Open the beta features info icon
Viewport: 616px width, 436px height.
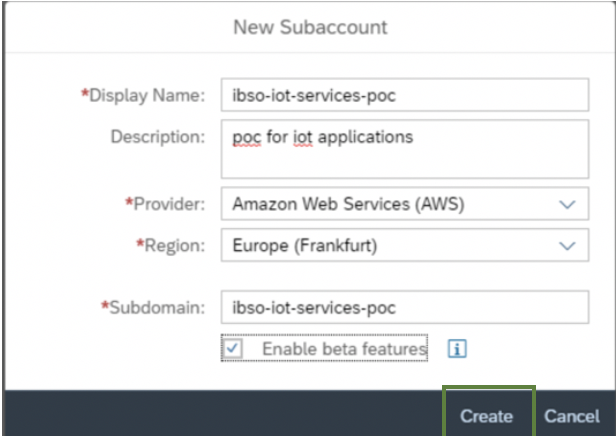click(457, 348)
